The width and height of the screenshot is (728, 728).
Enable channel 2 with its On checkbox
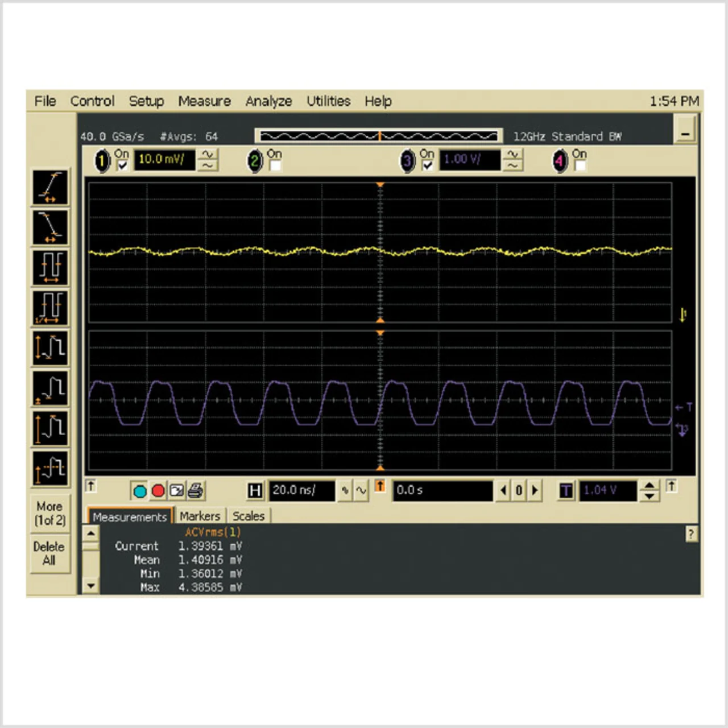(275, 166)
